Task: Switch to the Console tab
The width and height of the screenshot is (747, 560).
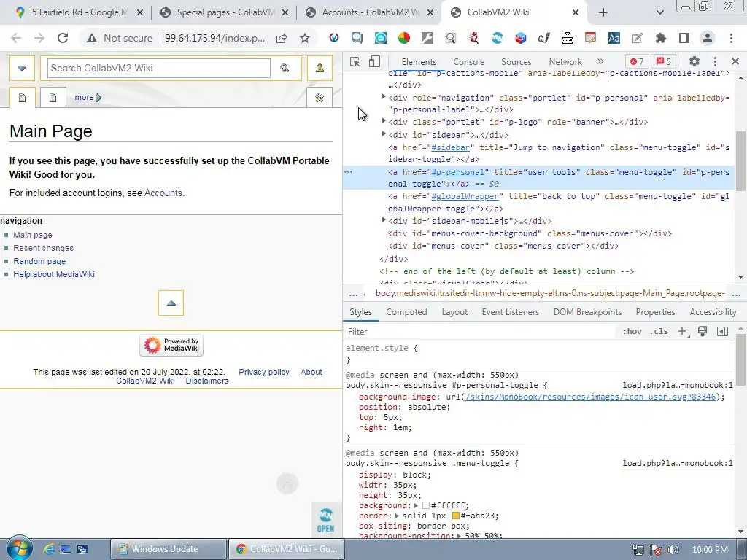Action: pyautogui.click(x=469, y=62)
